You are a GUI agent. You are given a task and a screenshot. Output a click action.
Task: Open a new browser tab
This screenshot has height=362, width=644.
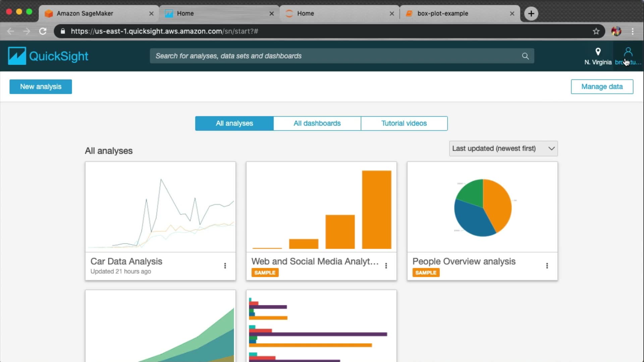click(531, 13)
